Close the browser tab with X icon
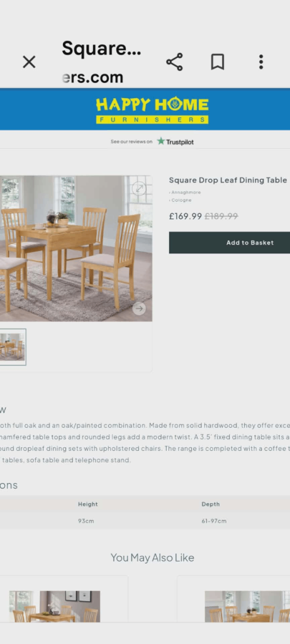290x644 pixels. pos(29,62)
